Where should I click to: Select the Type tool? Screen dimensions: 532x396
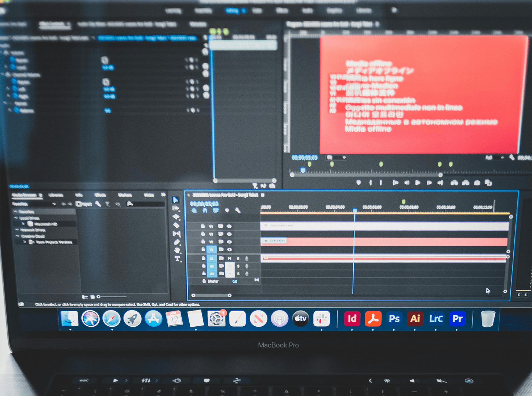tap(177, 259)
